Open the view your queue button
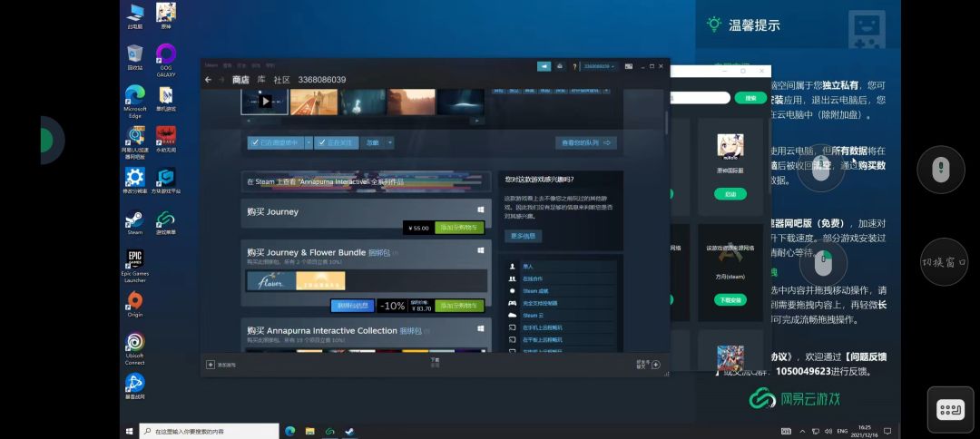Image resolution: width=980 pixels, height=439 pixels. click(586, 143)
